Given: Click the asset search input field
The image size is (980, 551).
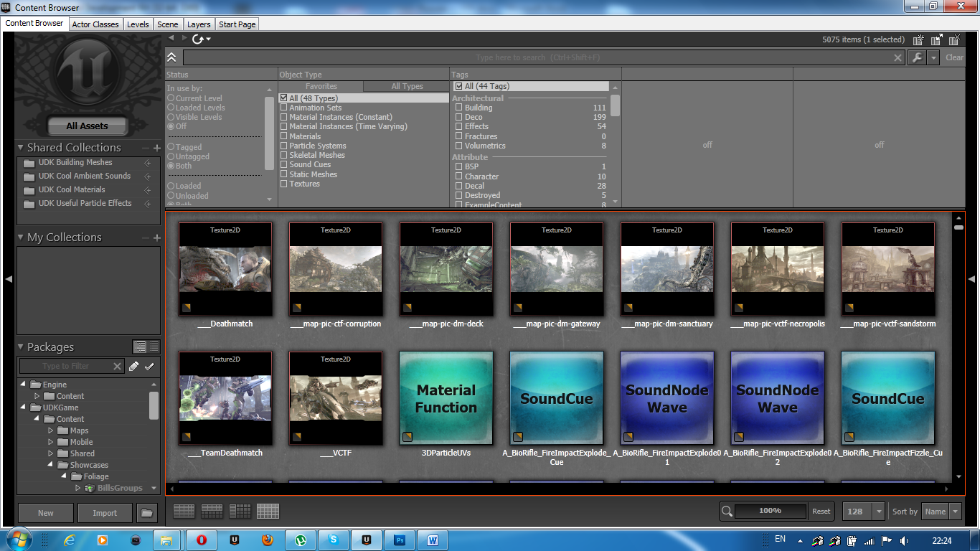Looking at the screenshot, I should pos(537,58).
